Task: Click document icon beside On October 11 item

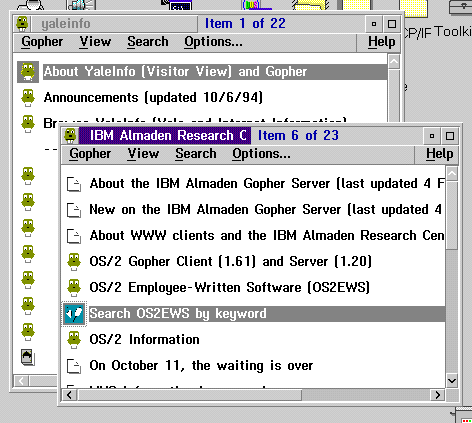Action: coord(74,366)
